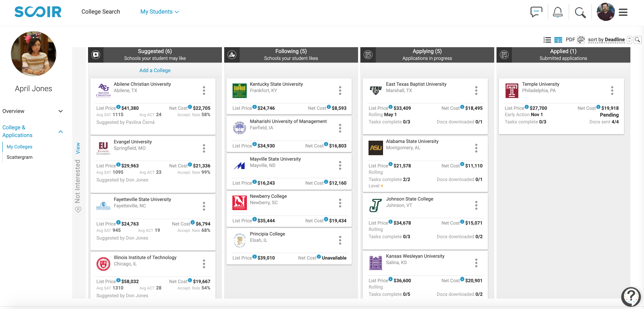Open the notifications bell
The width and height of the screenshot is (644, 309).
[558, 12]
